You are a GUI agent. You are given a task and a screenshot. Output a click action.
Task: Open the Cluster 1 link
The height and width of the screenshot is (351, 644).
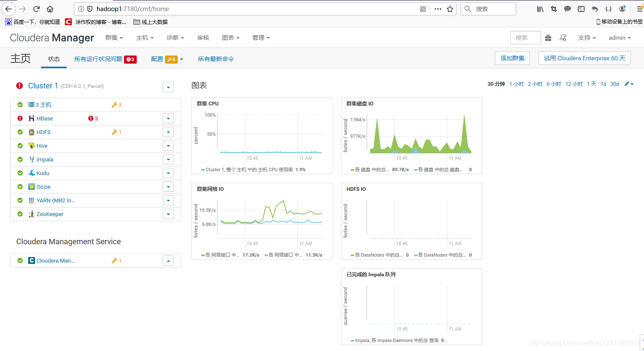click(43, 86)
